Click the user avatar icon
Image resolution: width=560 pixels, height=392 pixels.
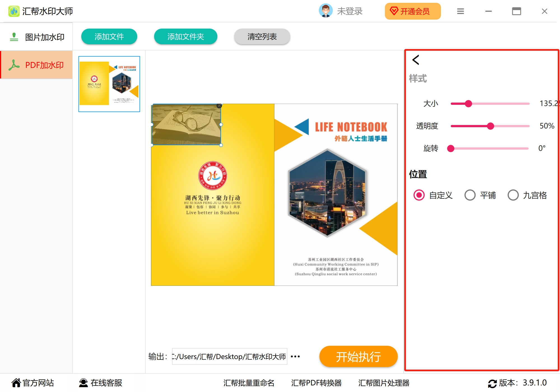click(326, 11)
